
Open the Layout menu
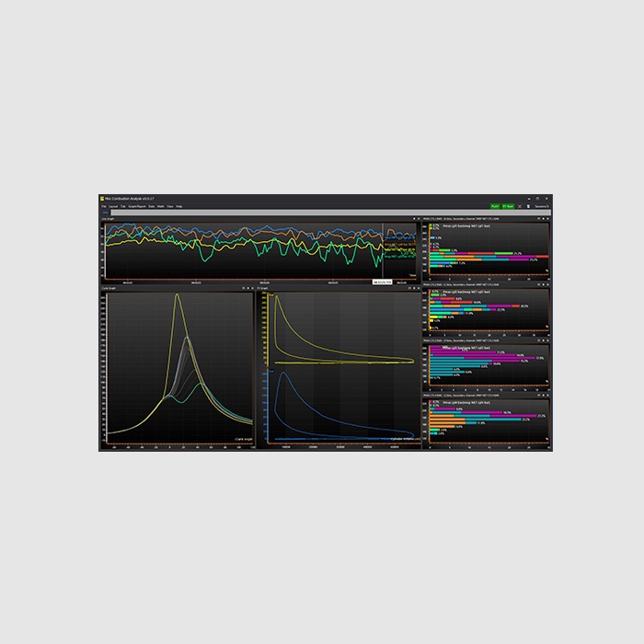coord(113,207)
